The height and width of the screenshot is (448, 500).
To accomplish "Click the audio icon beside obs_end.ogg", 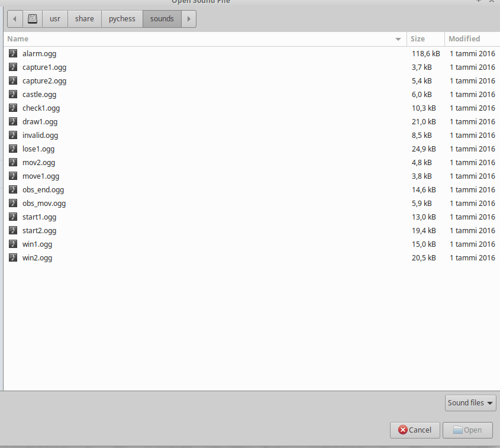I will (x=13, y=189).
